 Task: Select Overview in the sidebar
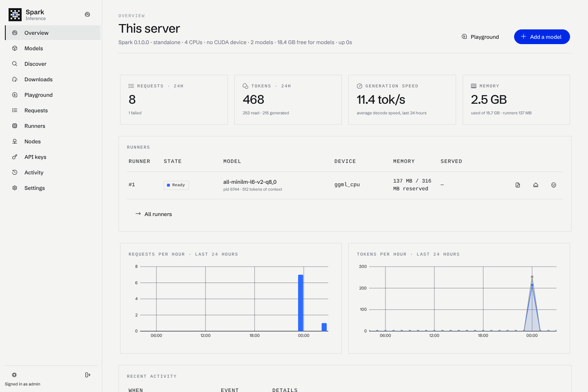point(53,33)
